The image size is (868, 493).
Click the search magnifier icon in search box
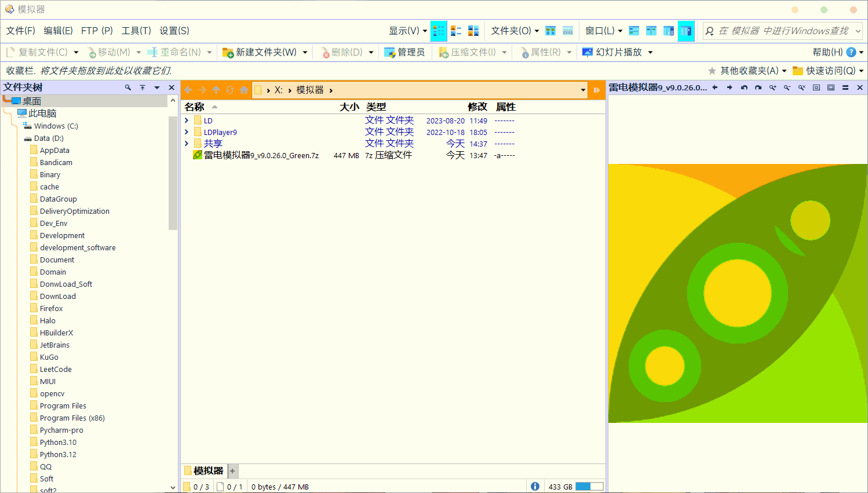pos(710,31)
